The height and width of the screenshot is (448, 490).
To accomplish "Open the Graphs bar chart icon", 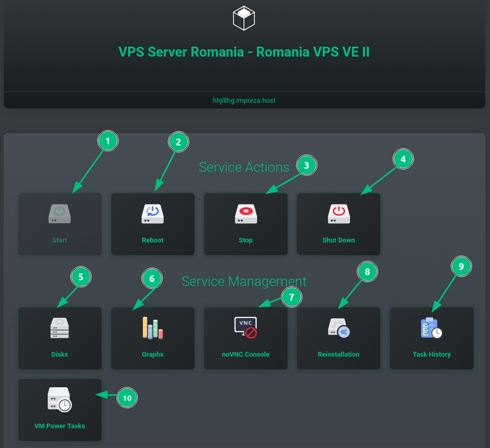I will point(153,328).
